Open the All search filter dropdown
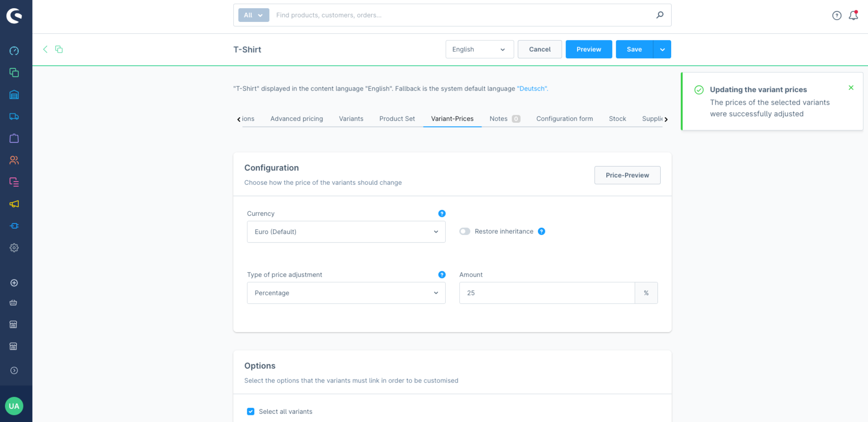Viewport: 868px width, 422px height. tap(253, 15)
